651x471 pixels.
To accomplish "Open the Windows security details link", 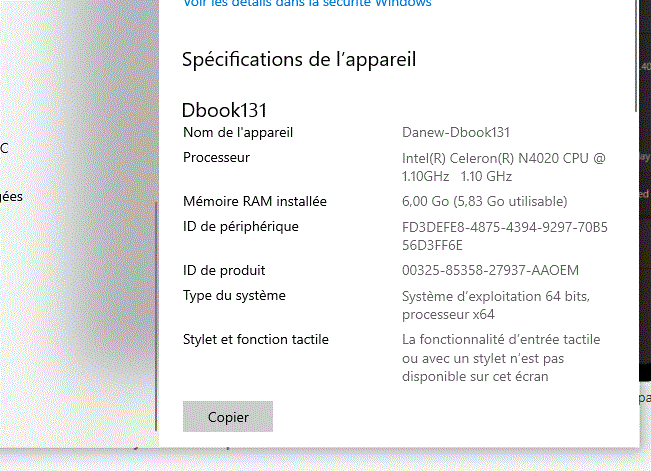I will tap(307, 4).
